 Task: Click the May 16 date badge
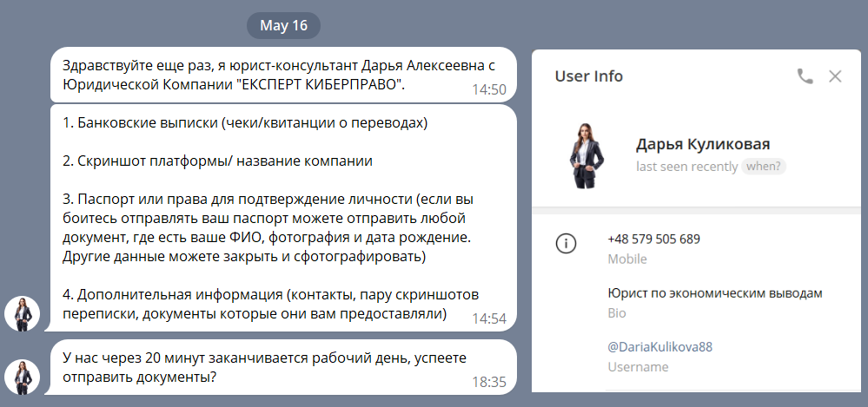click(x=283, y=25)
